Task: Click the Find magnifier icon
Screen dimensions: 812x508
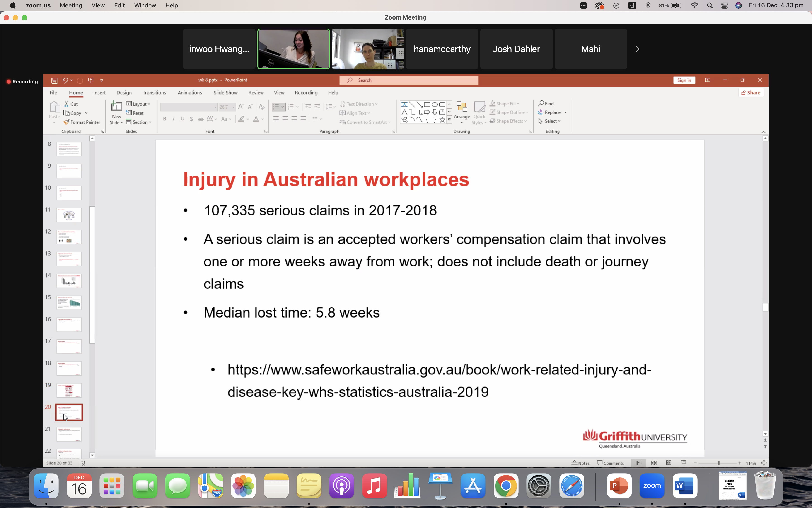Action: tap(541, 103)
